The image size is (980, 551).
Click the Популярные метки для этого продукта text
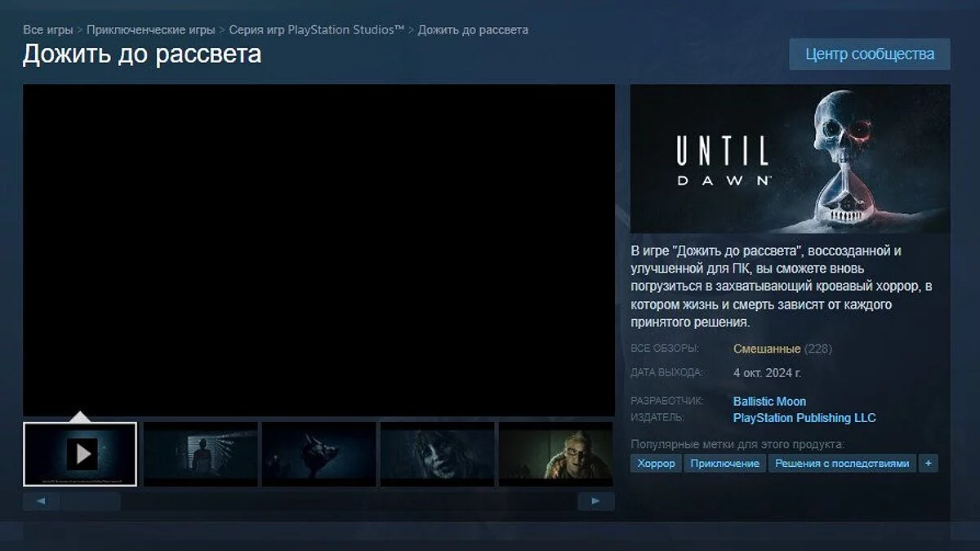(x=737, y=444)
